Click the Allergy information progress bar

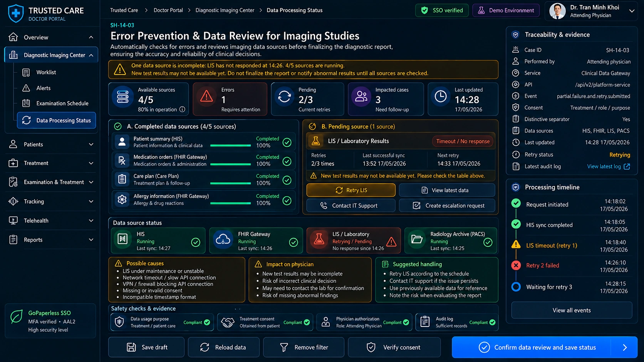point(230,203)
